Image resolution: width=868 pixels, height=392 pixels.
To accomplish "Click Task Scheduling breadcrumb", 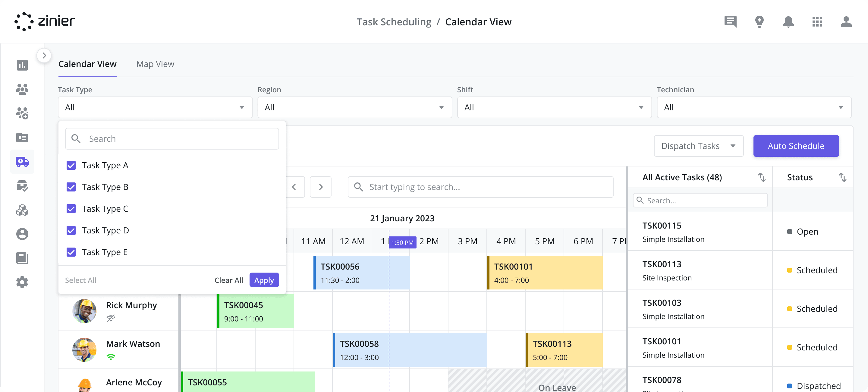I will (394, 22).
